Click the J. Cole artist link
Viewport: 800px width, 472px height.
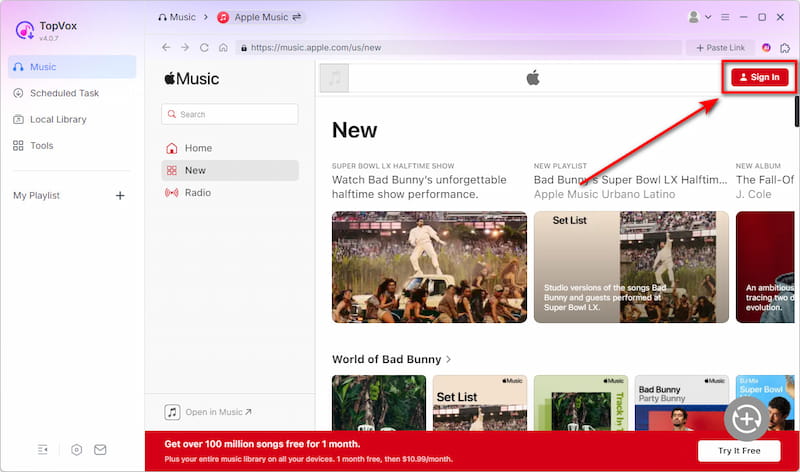click(x=754, y=194)
